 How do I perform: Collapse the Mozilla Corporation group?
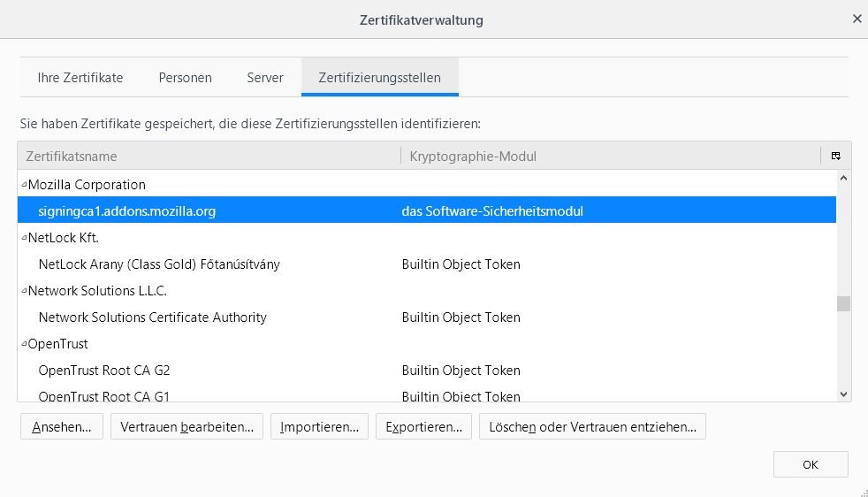pos(23,186)
